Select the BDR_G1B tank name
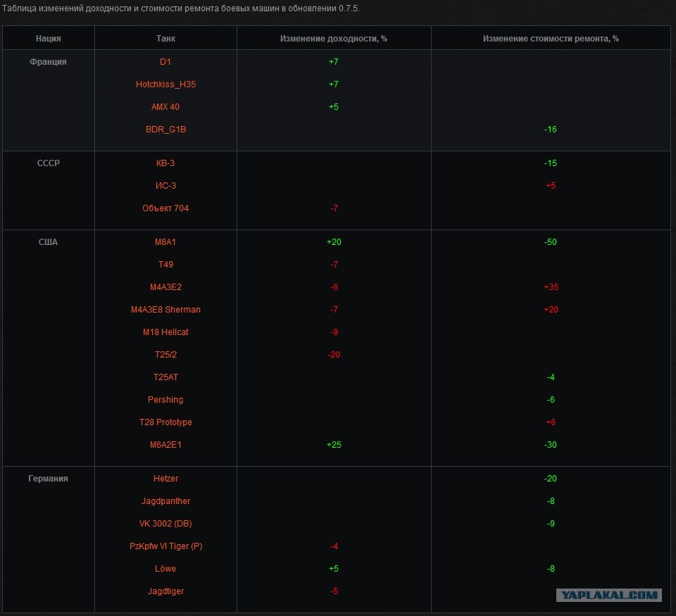This screenshot has height=616, width=676. pos(165,129)
